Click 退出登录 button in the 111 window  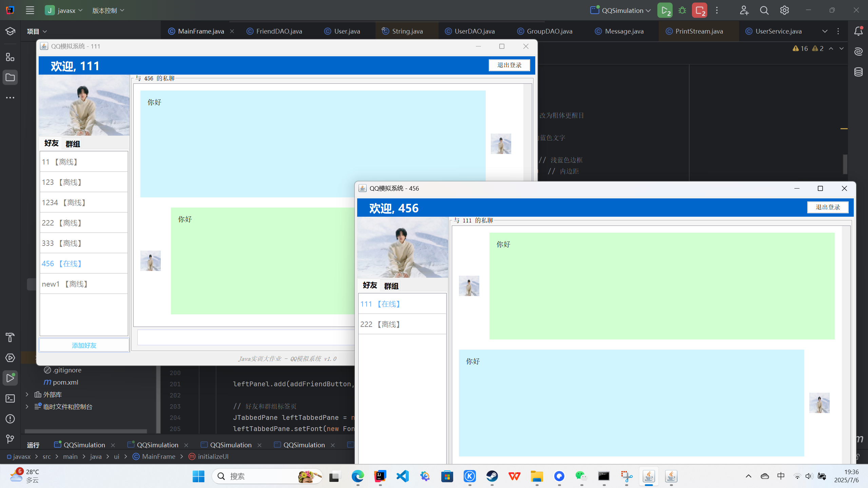[509, 65]
